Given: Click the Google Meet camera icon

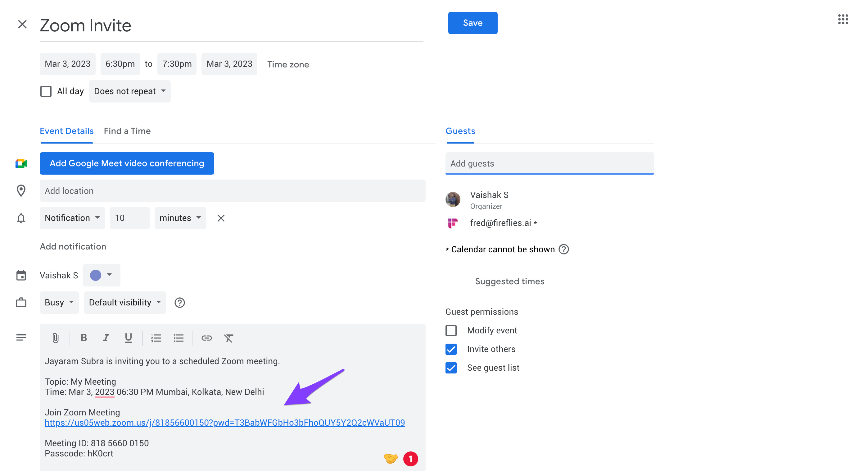Looking at the screenshot, I should pos(21,163).
